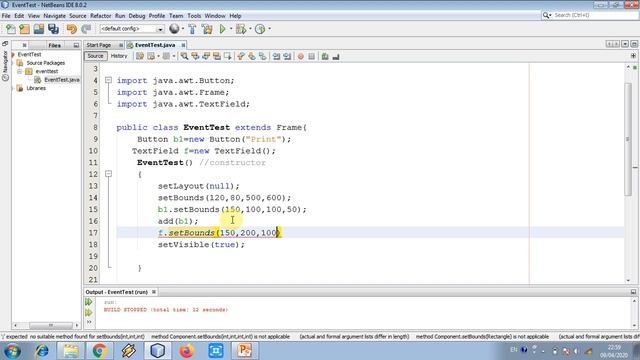Click the Debug Project icon
The image size is (640, 360).
click(241, 29)
